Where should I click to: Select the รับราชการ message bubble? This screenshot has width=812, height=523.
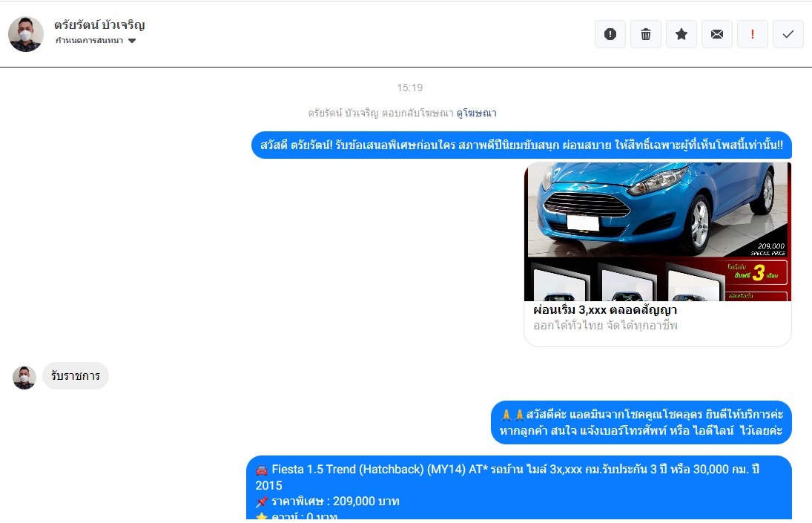pos(76,376)
